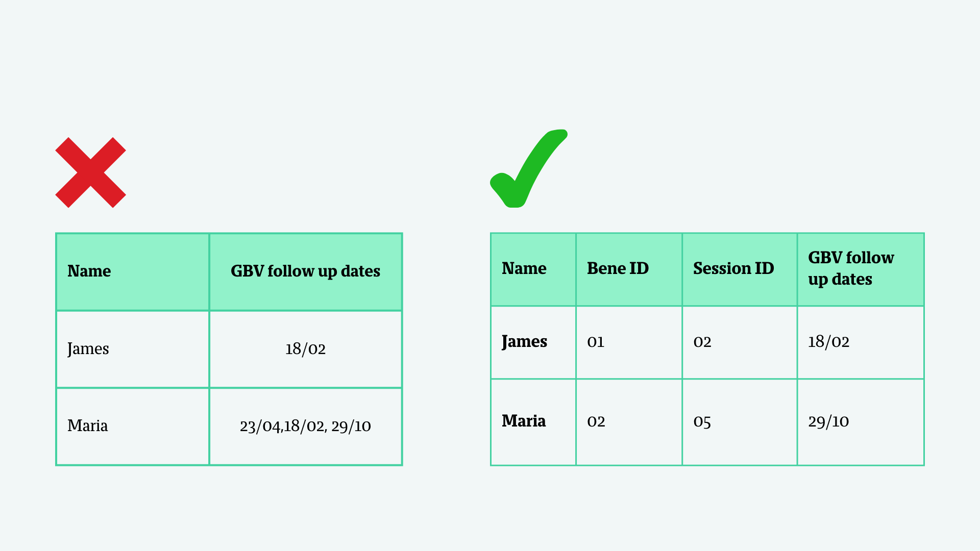Viewport: 980px width, 551px height.
Task: Click the Name header in right table
Action: click(533, 269)
